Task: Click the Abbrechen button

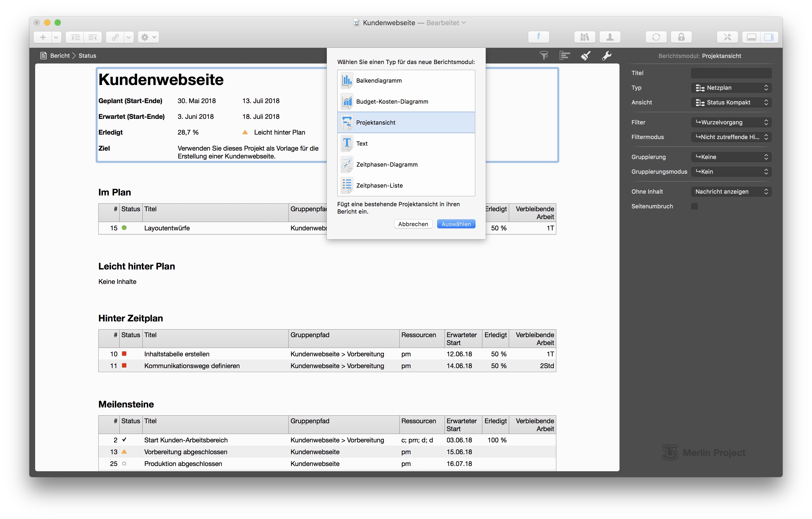Action: pyautogui.click(x=413, y=224)
